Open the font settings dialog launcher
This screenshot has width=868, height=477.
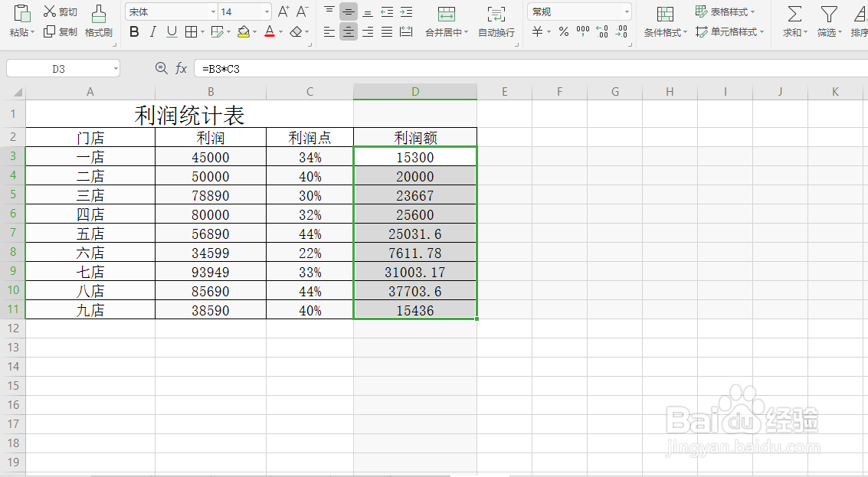[310, 44]
